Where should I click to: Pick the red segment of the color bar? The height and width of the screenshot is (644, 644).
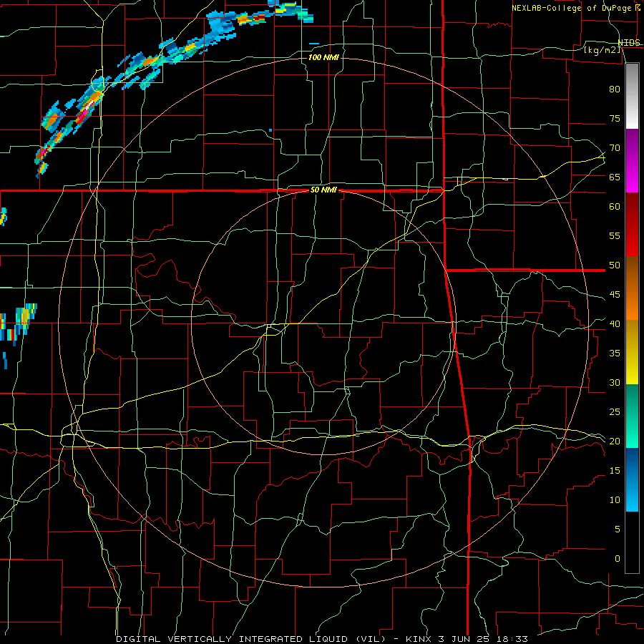[632, 224]
